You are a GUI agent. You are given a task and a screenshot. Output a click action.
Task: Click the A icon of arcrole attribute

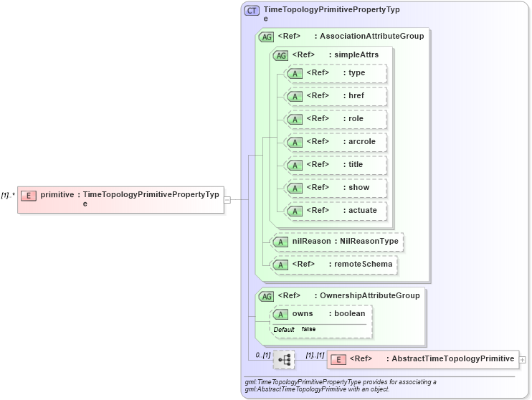tap(295, 143)
